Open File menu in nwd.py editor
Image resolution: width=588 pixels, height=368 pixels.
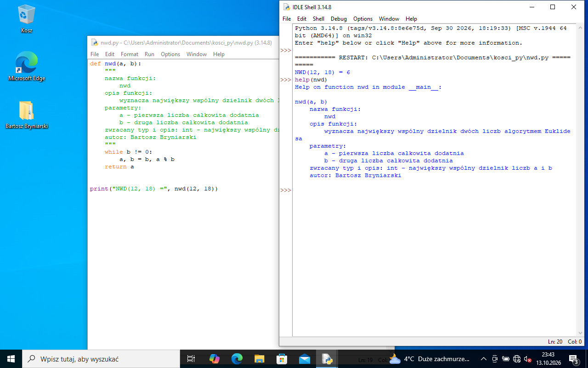click(95, 54)
